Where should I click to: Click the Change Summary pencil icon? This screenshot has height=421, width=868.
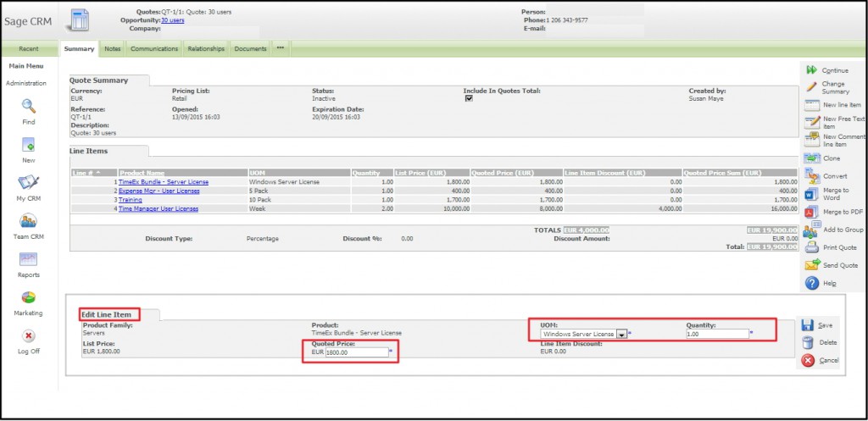click(x=811, y=87)
